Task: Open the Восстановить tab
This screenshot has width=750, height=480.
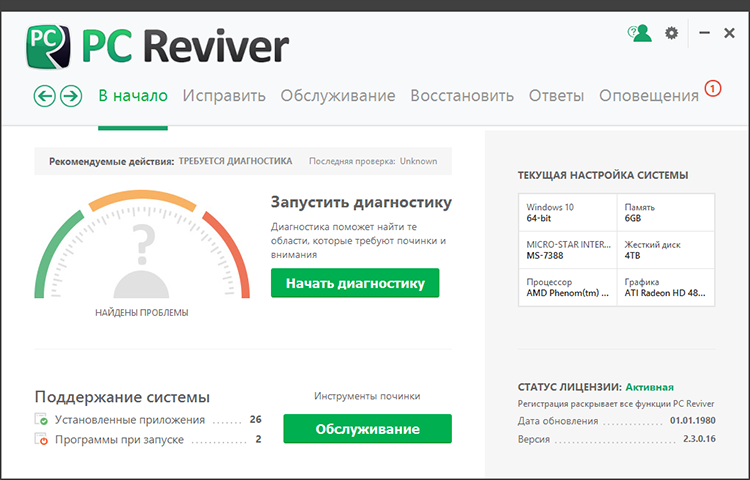Action: [462, 96]
